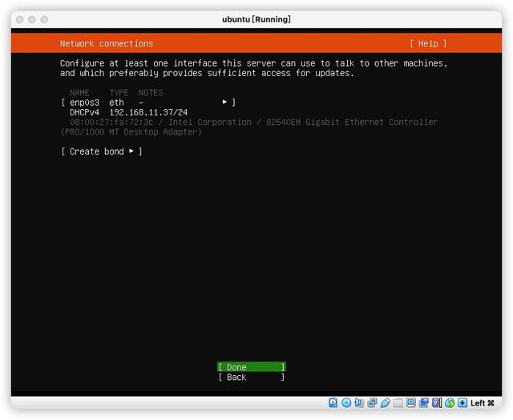Click the Network connections header title
Screen dimensions: 513x420
coord(107,43)
